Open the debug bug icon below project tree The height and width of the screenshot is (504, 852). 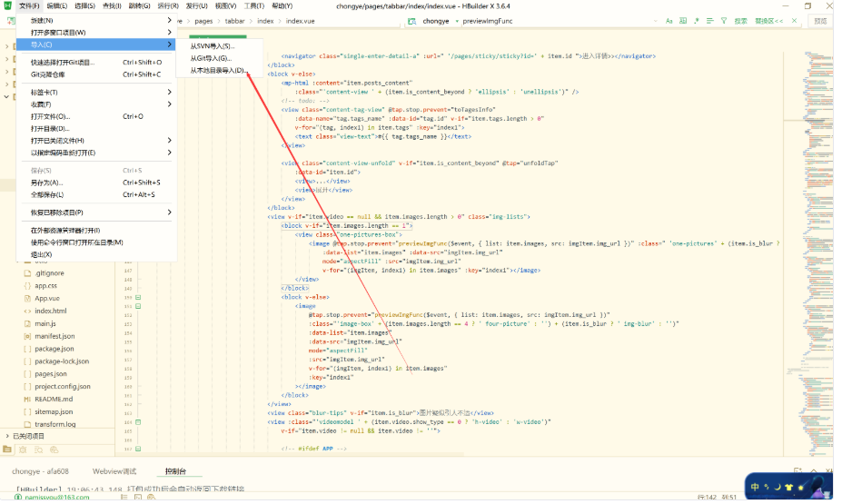tap(23, 450)
